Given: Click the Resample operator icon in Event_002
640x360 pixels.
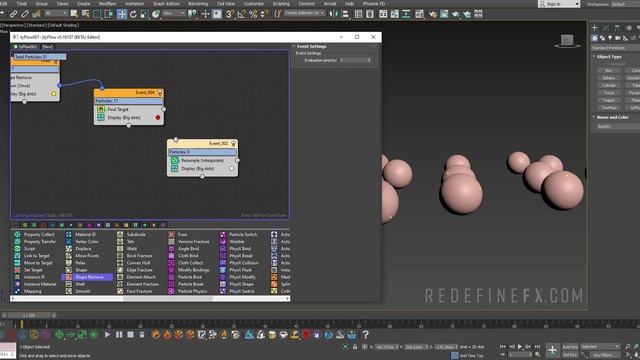Looking at the screenshot, I should 175,160.
